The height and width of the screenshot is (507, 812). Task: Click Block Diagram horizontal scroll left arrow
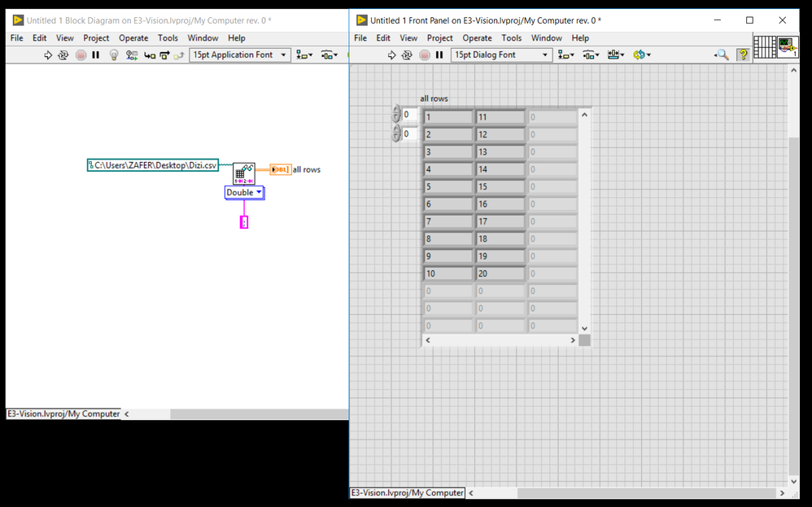(x=126, y=414)
